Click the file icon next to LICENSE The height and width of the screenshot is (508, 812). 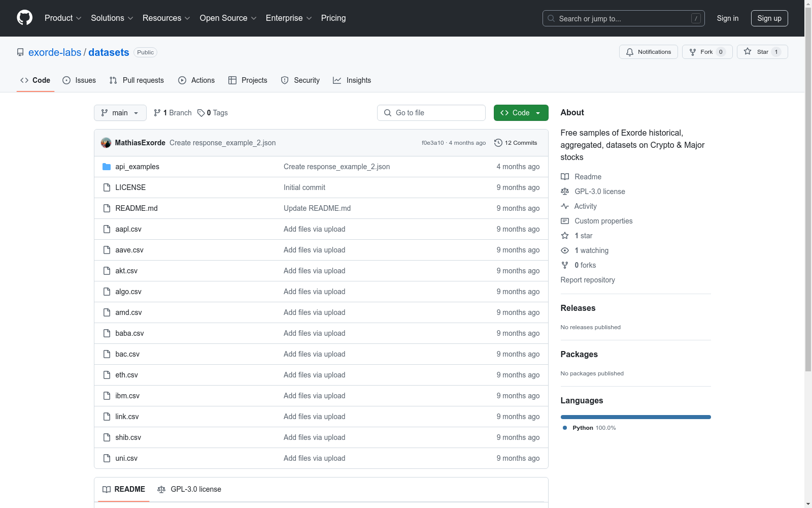(x=107, y=187)
